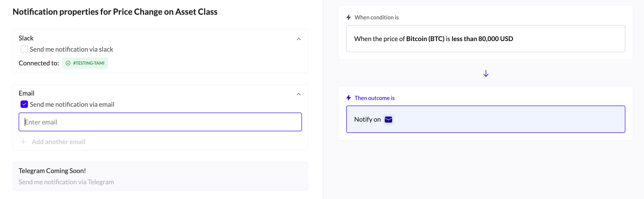Screen dimensions: 644x199
Task: Click the blue lightning bolt beside Then outcome is
Action: click(349, 98)
